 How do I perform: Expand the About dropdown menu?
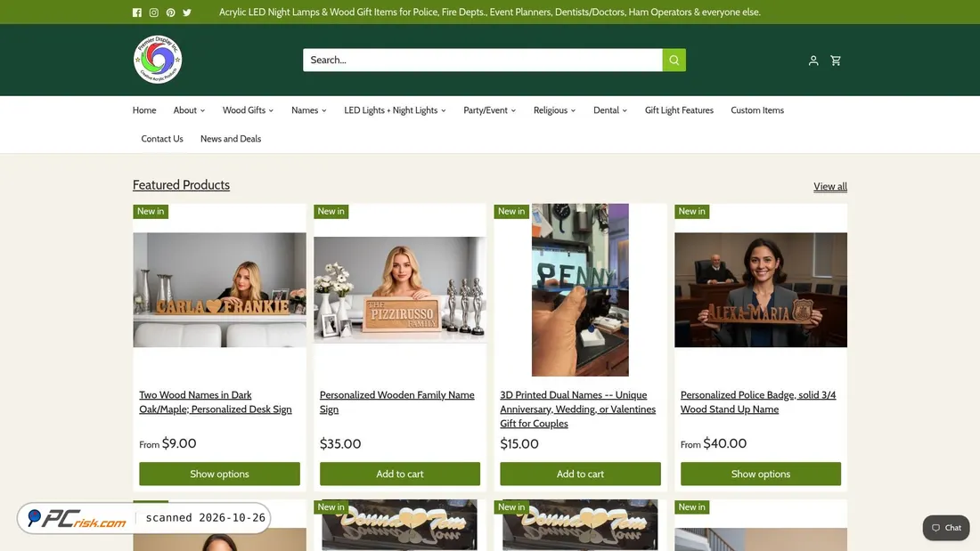click(x=189, y=110)
